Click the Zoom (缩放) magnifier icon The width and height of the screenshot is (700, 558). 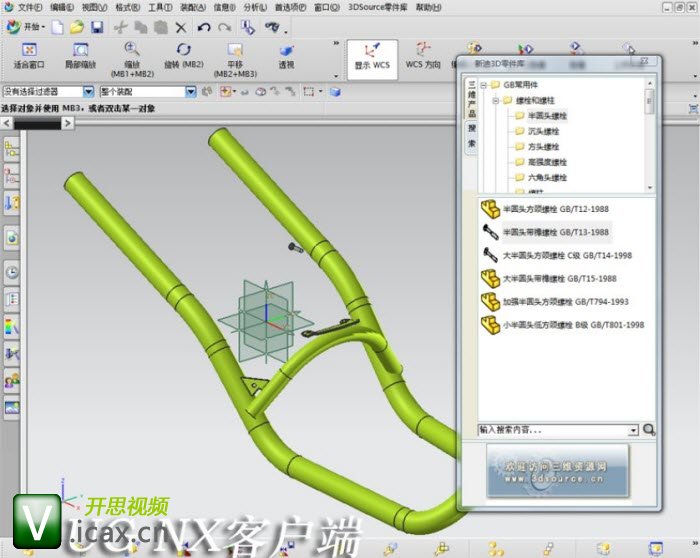[x=132, y=49]
